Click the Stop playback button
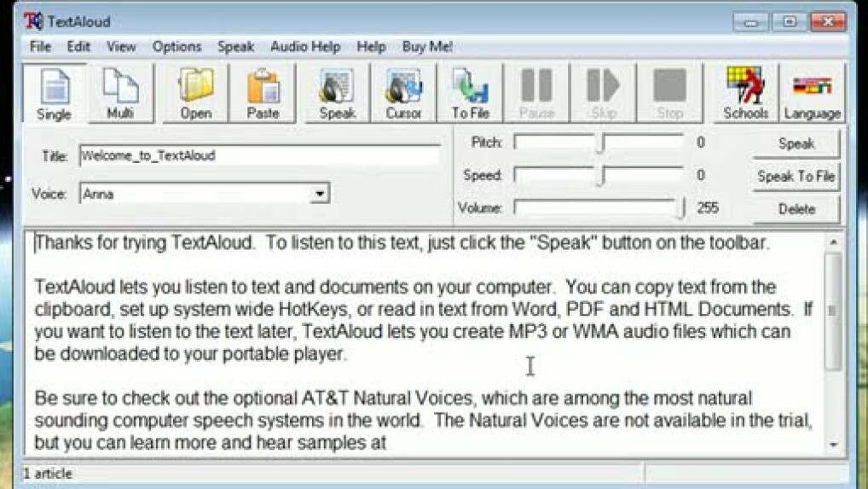The height and width of the screenshot is (489, 868). click(x=669, y=92)
